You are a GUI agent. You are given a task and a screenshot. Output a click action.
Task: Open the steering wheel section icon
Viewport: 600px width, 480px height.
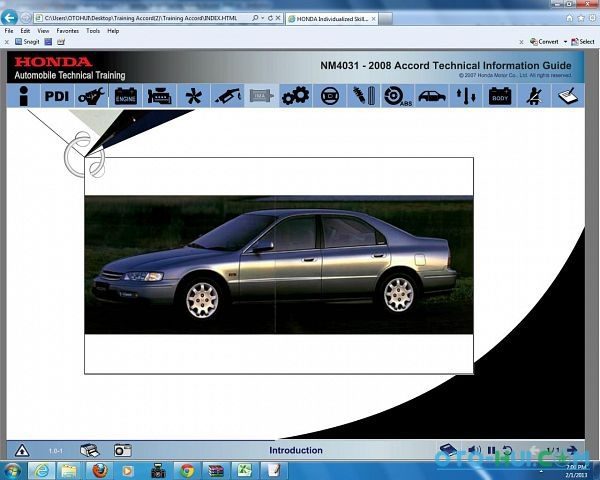(329, 96)
